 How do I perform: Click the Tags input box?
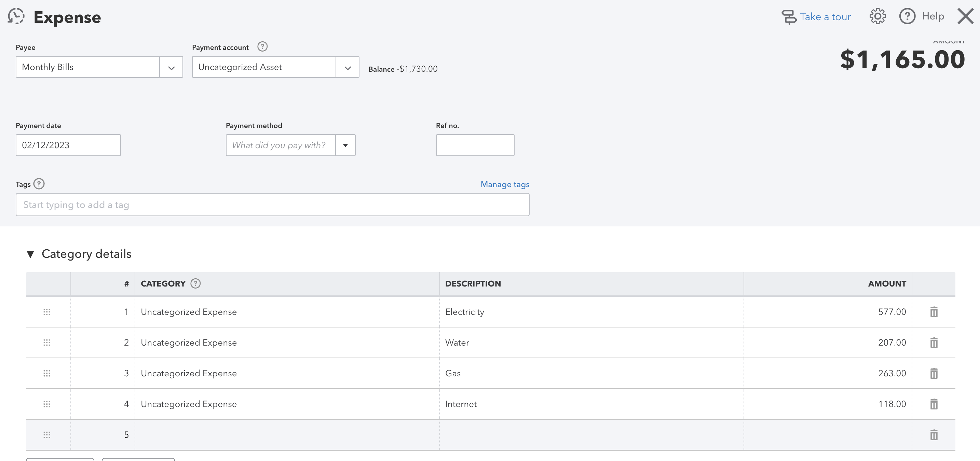[272, 205]
